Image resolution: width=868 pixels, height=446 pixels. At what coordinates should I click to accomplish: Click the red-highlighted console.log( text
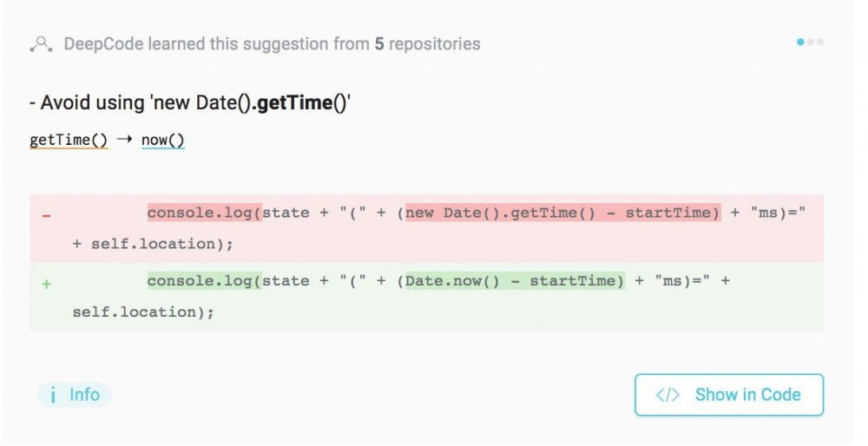204,213
